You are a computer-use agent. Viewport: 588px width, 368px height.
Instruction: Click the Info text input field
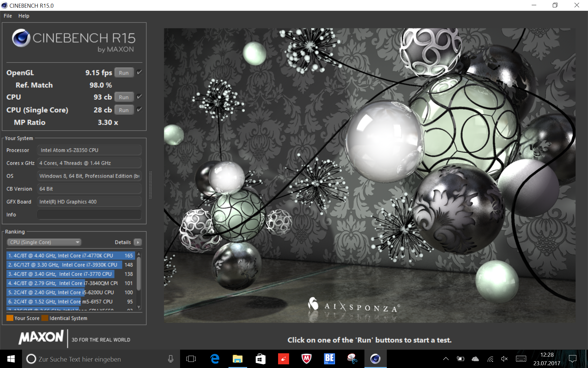coord(89,215)
